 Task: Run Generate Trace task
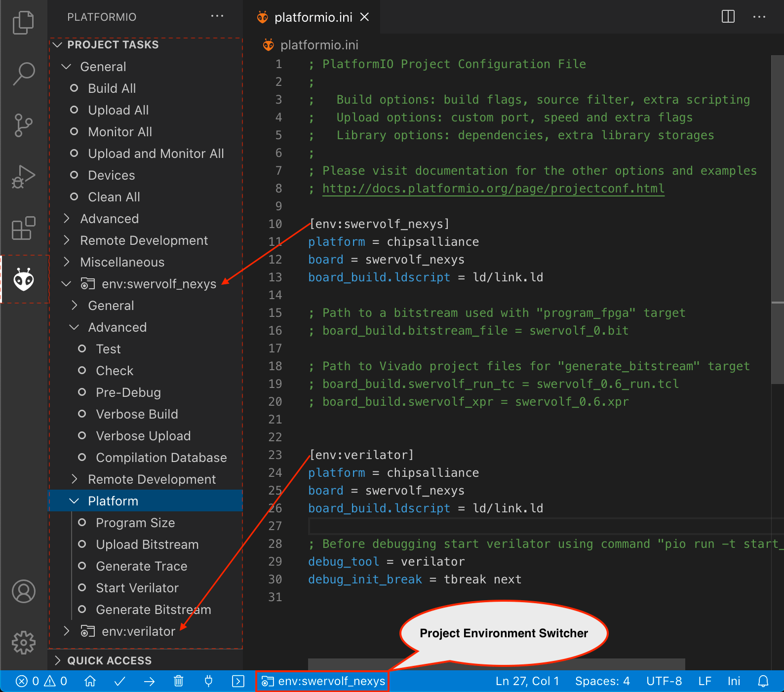point(146,566)
